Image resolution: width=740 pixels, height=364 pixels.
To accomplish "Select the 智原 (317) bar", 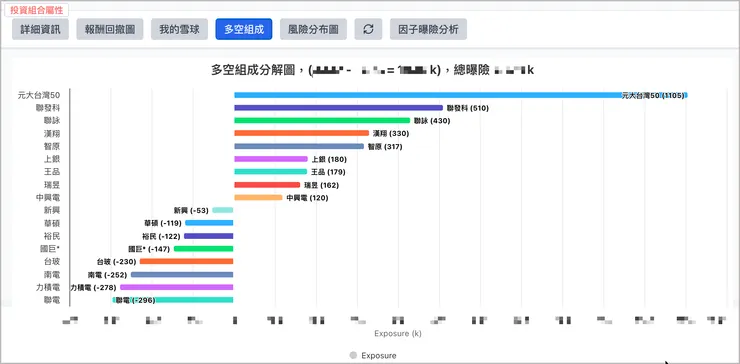I will coord(299,146).
